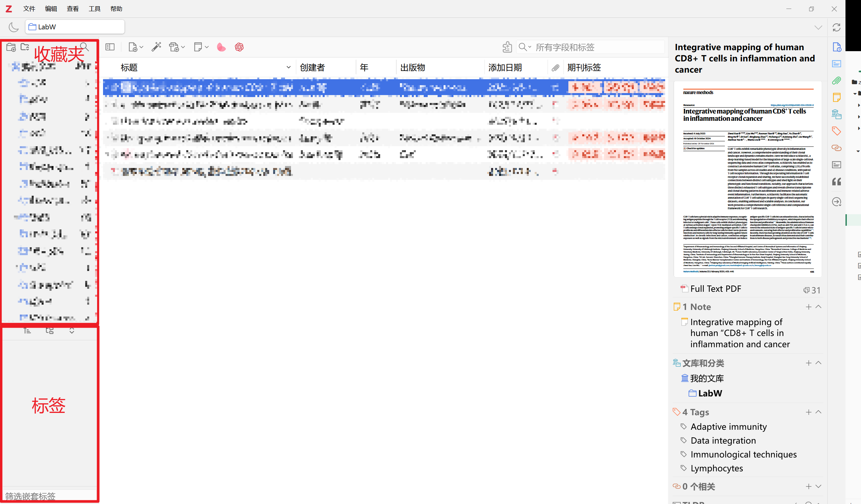Toggle the collections pane layout icon
Viewport: 861px width, 504px height.
click(110, 47)
